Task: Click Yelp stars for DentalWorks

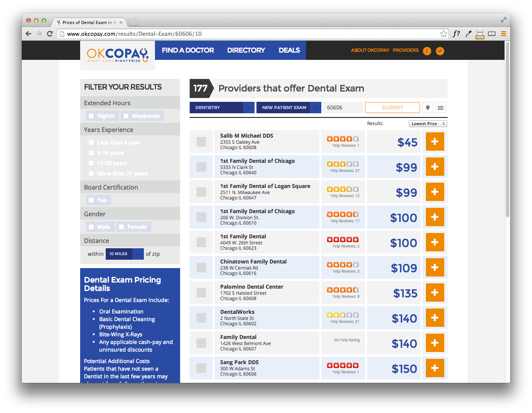Action: 343,315
